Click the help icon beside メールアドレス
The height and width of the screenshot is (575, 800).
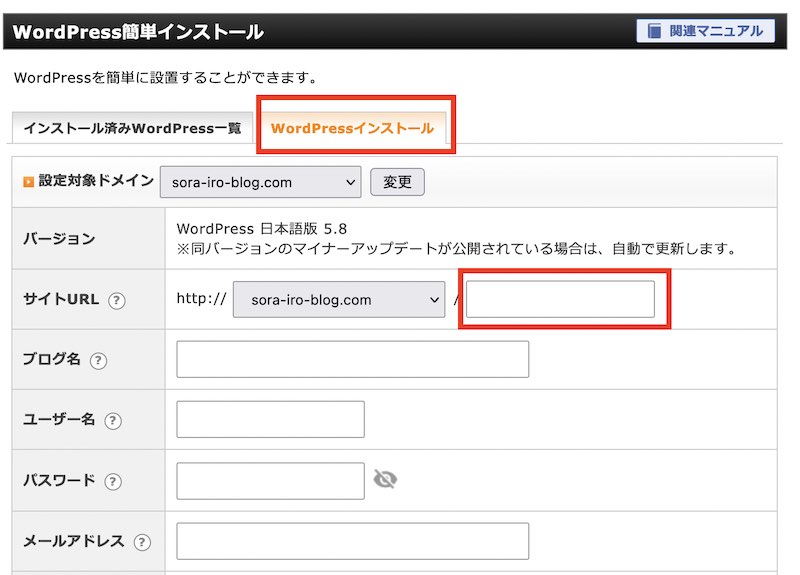[x=142, y=542]
